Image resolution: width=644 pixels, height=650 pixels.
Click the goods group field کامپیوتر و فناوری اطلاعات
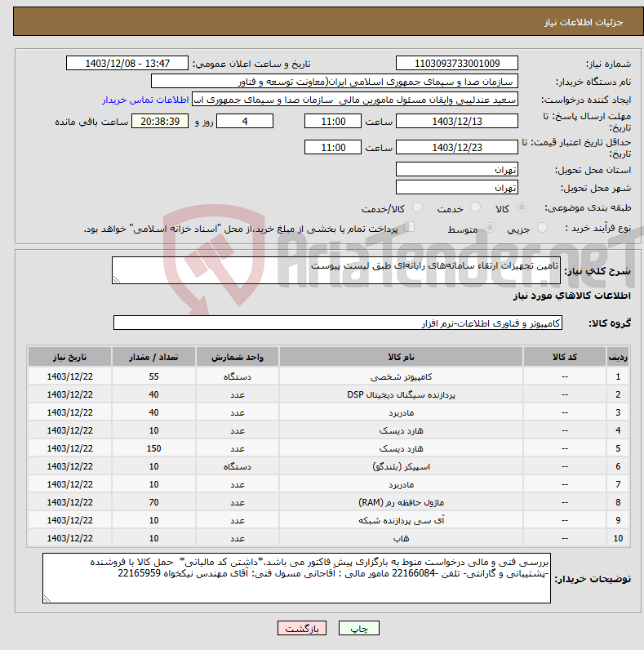coord(338,323)
